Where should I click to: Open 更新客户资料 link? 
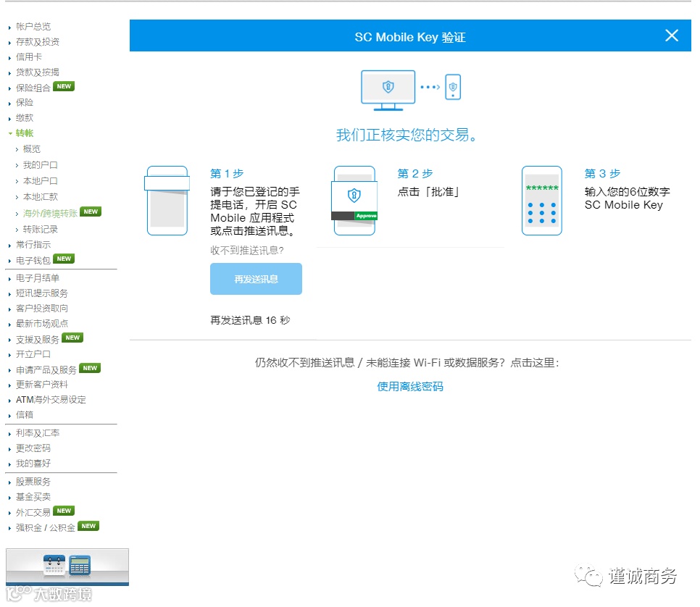pyautogui.click(x=42, y=385)
